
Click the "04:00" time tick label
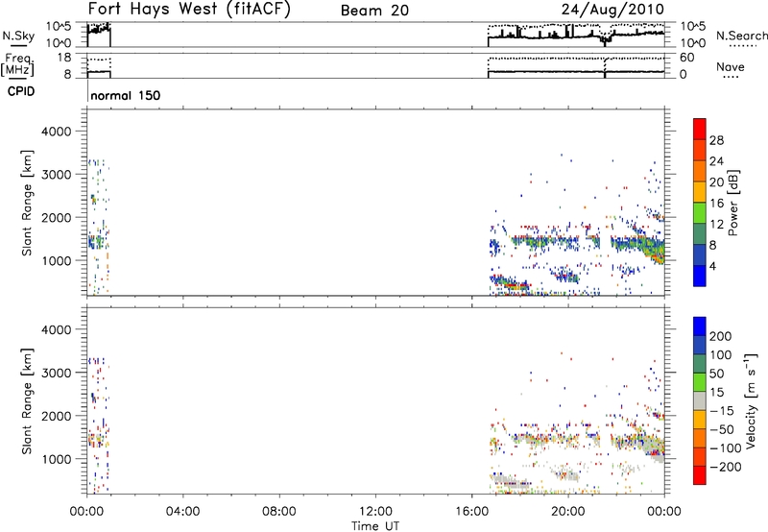[x=182, y=512]
